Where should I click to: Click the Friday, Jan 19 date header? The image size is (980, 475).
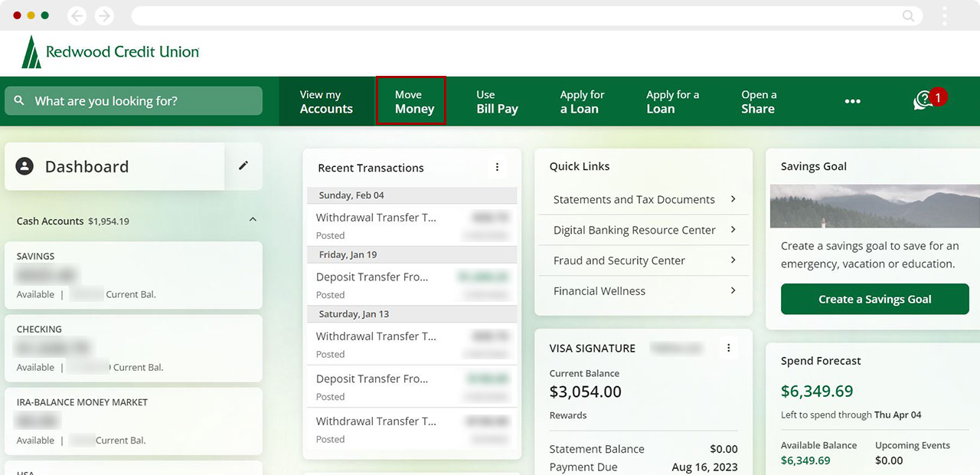point(412,254)
